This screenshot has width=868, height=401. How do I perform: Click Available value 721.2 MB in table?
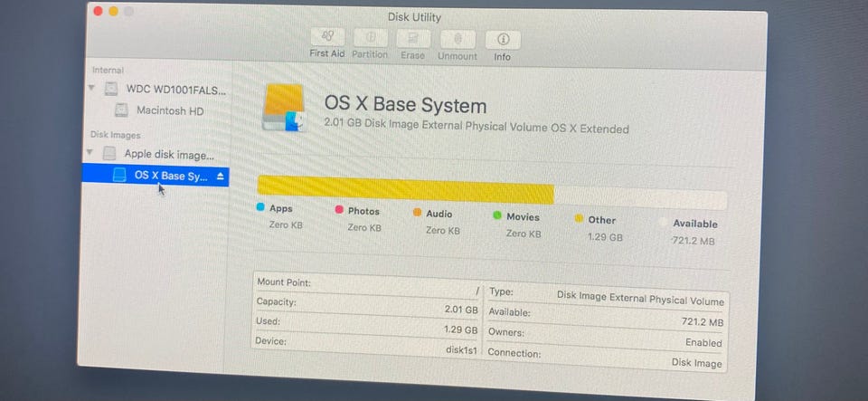(703, 322)
